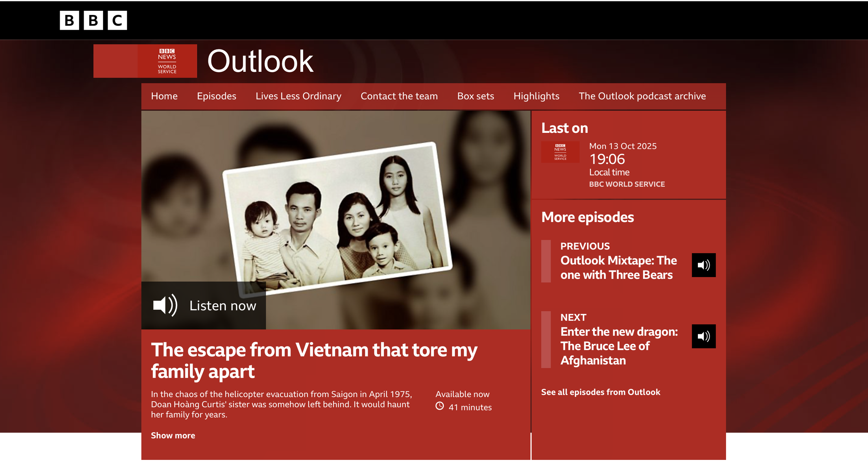Go to the Episodes tab
Image resolution: width=868 pixels, height=462 pixels.
217,96
